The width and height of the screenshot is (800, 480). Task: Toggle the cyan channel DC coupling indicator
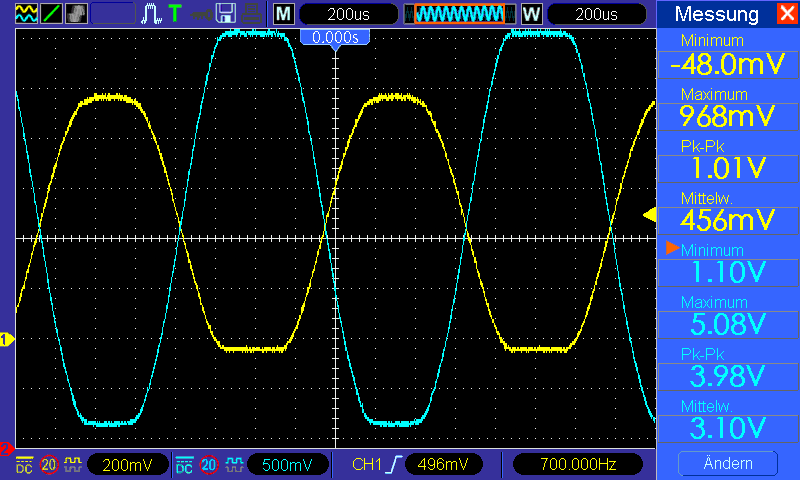tap(185, 464)
